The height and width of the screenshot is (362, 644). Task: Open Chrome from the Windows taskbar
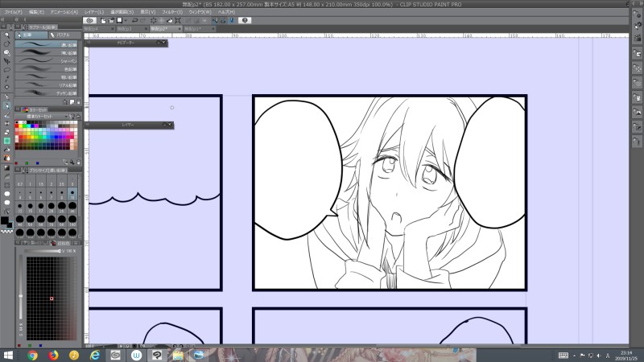pyautogui.click(x=32, y=355)
